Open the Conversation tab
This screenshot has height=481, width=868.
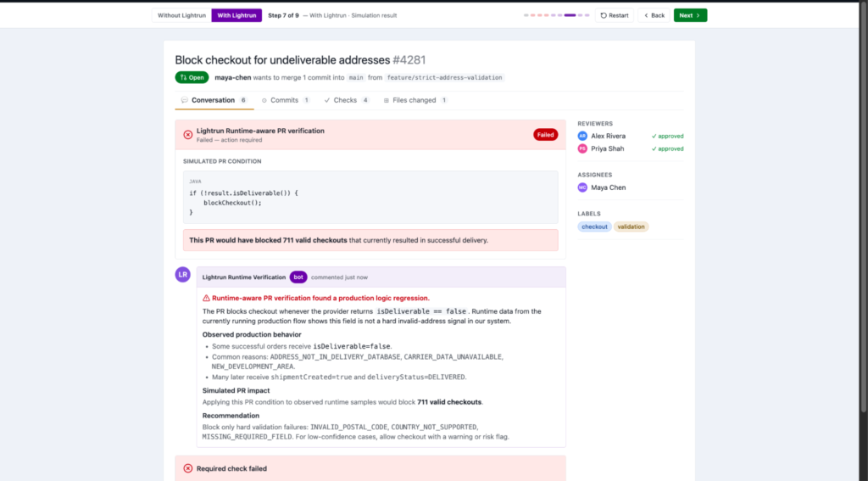point(214,100)
